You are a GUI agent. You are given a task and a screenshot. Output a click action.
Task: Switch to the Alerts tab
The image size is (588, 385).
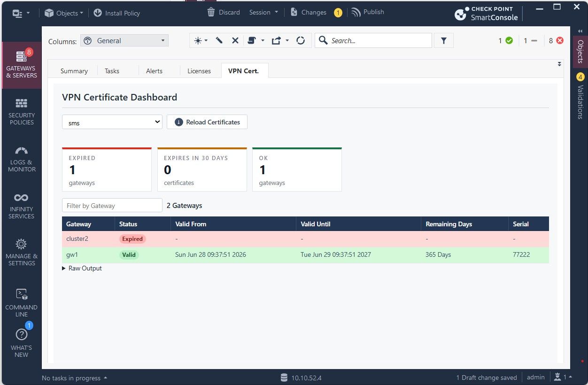point(154,71)
